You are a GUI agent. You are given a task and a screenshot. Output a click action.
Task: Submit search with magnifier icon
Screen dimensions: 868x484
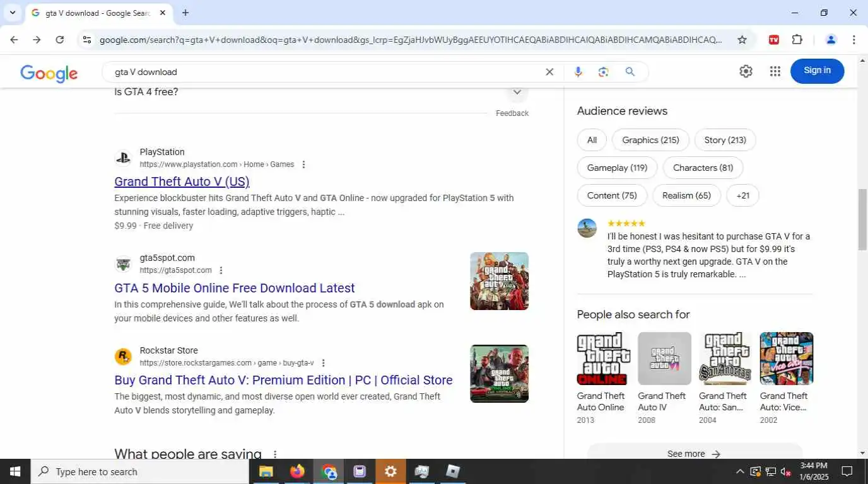pos(630,72)
